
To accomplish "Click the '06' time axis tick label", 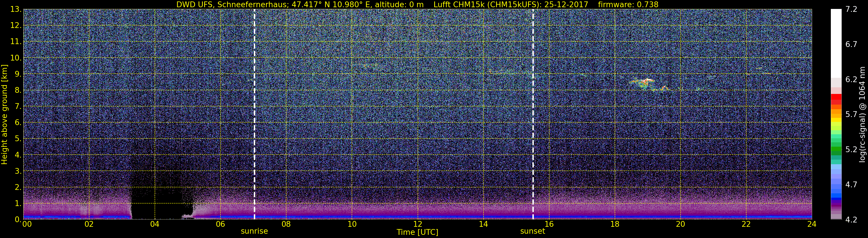I will [x=220, y=224].
